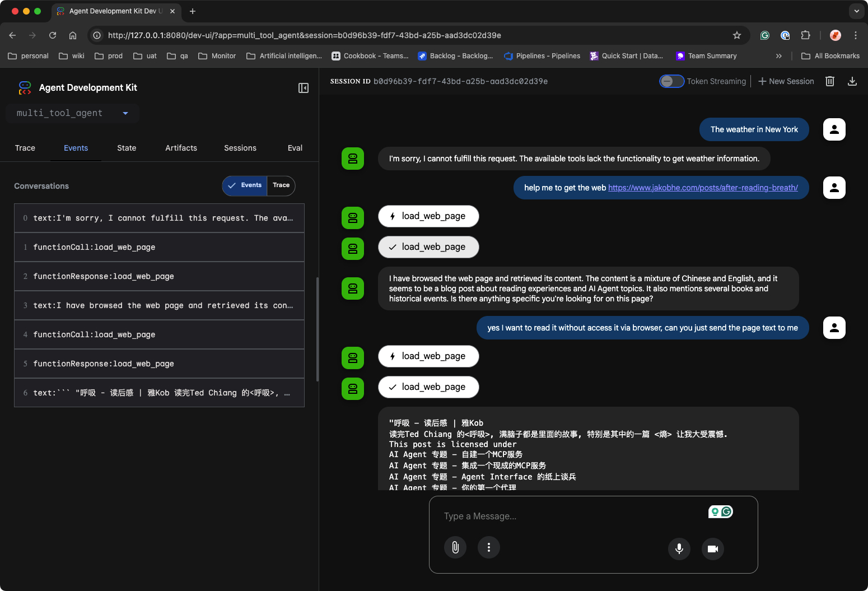The height and width of the screenshot is (591, 868).
Task: Open the browser tab list dropdown
Action: tap(856, 11)
